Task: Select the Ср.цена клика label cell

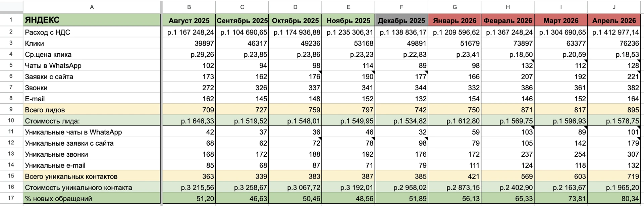Action: pos(92,54)
